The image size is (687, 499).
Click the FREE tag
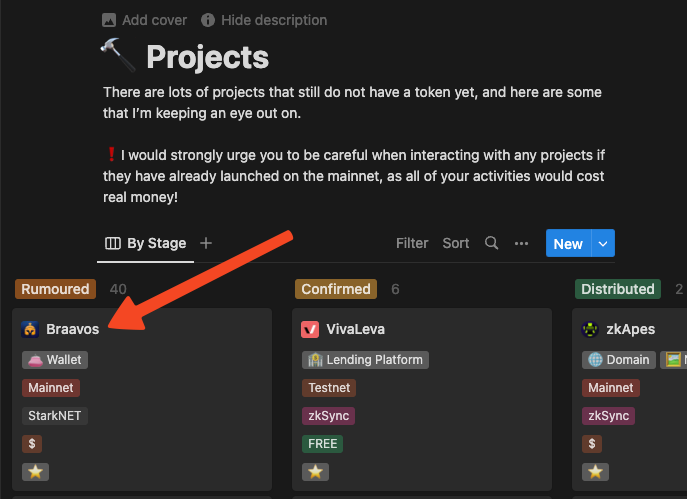322,444
